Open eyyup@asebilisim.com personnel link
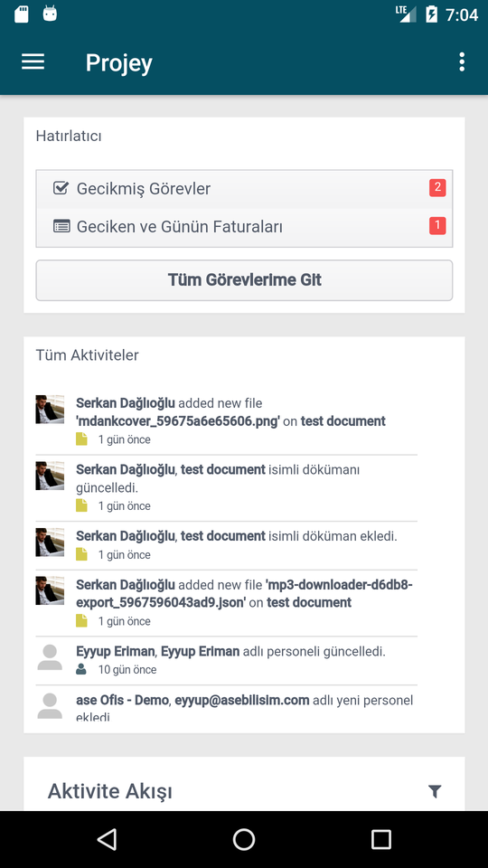 click(x=242, y=700)
